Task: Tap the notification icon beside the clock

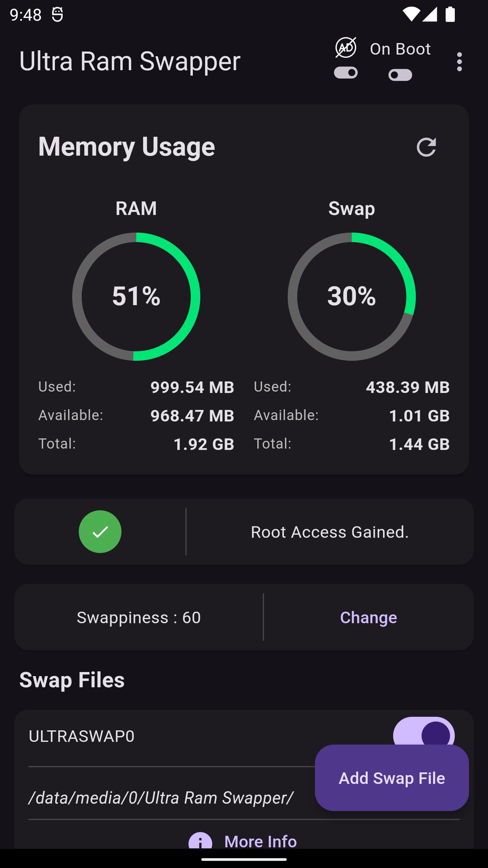Action: point(57,15)
